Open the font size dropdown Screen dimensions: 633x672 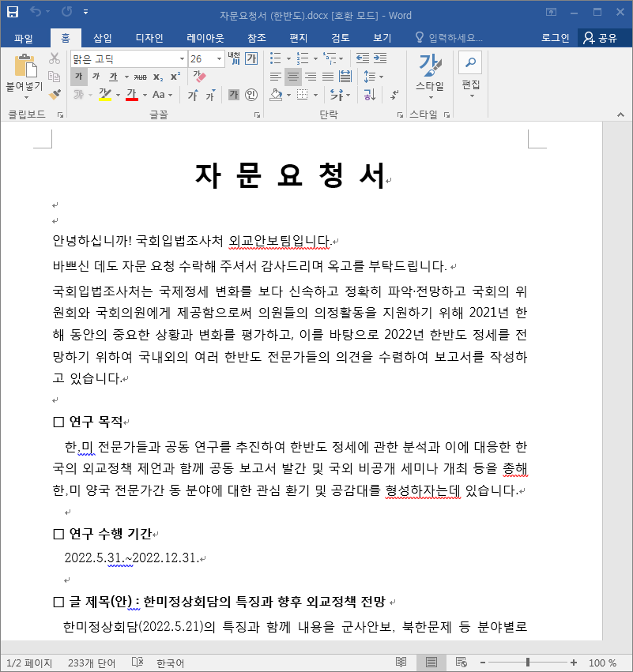[219, 58]
